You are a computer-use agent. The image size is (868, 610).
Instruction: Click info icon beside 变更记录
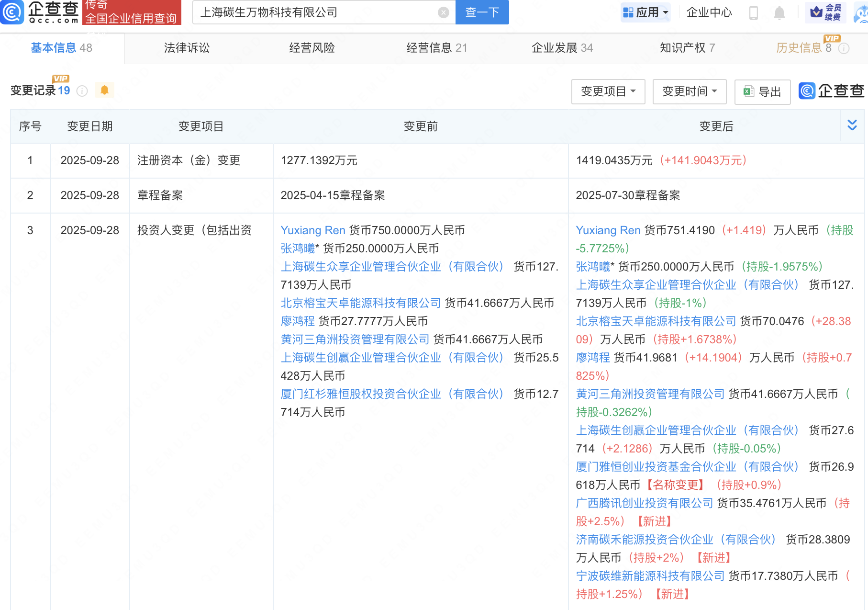(x=82, y=91)
